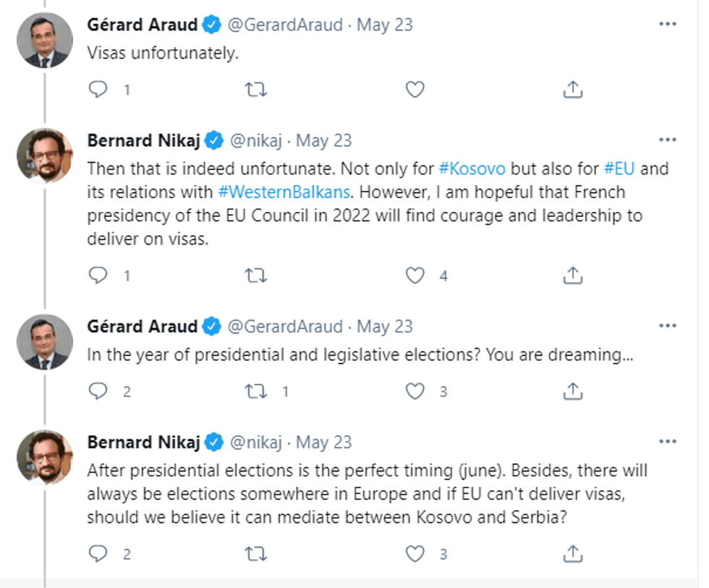Open more options on 'Visas unfortunately.' tweet
The height and width of the screenshot is (588, 709).
pyautogui.click(x=668, y=24)
